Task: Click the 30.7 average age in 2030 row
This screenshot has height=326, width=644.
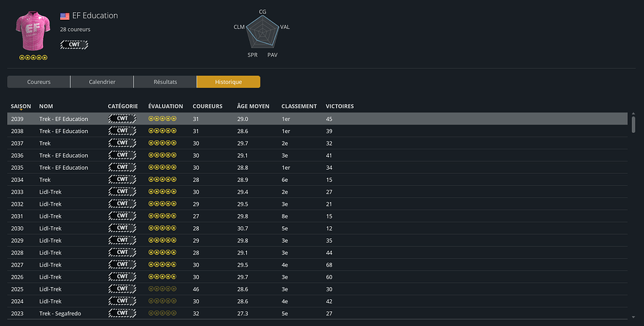Action: (x=242, y=228)
